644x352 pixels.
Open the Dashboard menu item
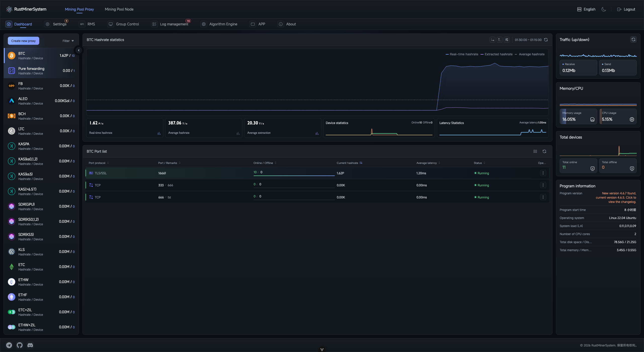click(19, 24)
